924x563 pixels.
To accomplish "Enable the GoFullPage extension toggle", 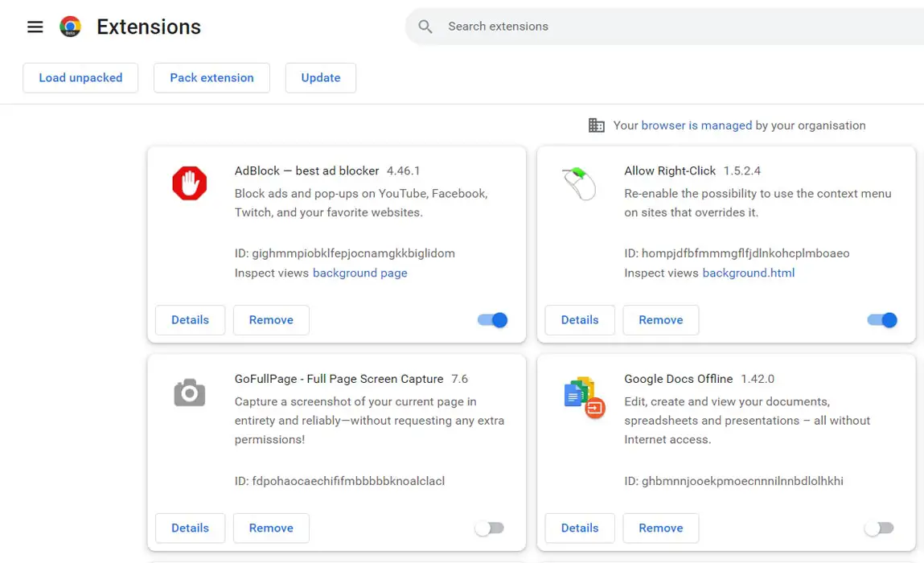I will 490,528.
